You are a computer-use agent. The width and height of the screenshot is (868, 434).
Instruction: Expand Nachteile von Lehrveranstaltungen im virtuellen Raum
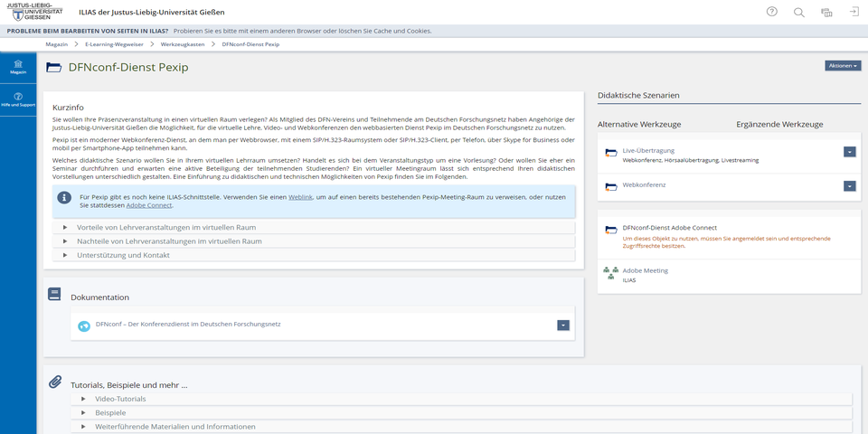point(314,241)
